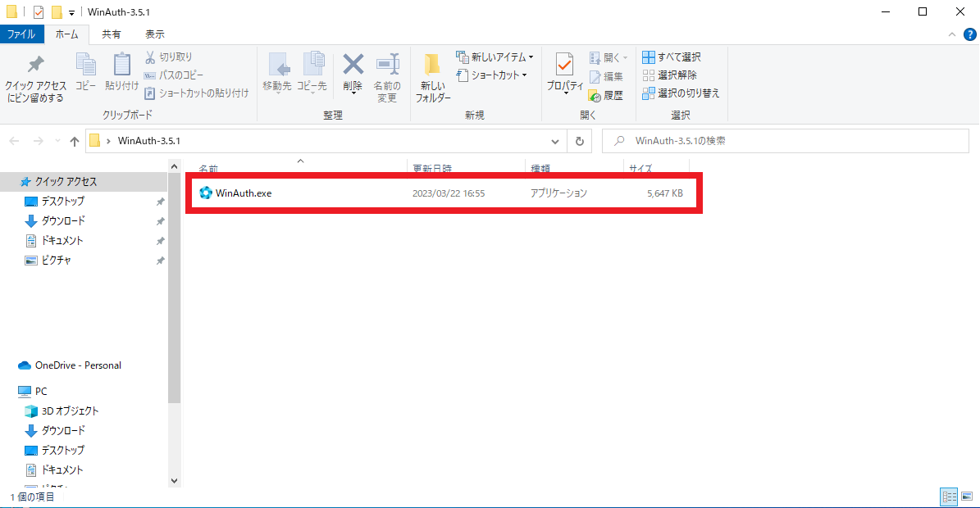Viewport: 980px width, 508px height.
Task: Go back to the previous folder
Action: [15, 141]
